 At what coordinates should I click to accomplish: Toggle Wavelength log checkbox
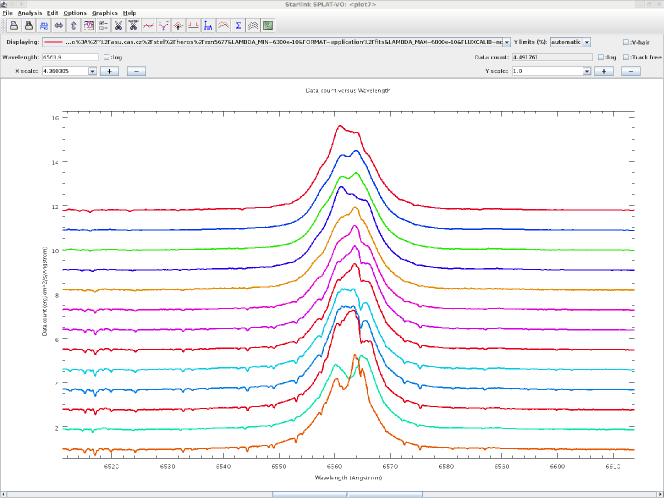106,57
